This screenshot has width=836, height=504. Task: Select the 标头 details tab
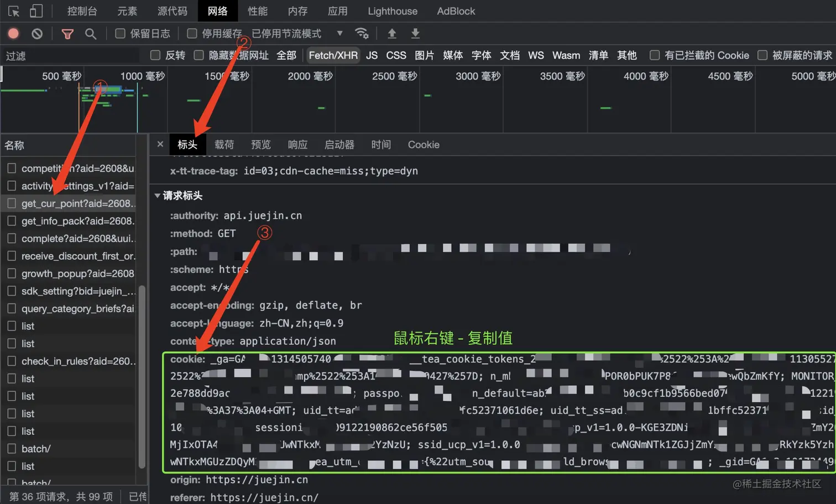click(x=187, y=145)
